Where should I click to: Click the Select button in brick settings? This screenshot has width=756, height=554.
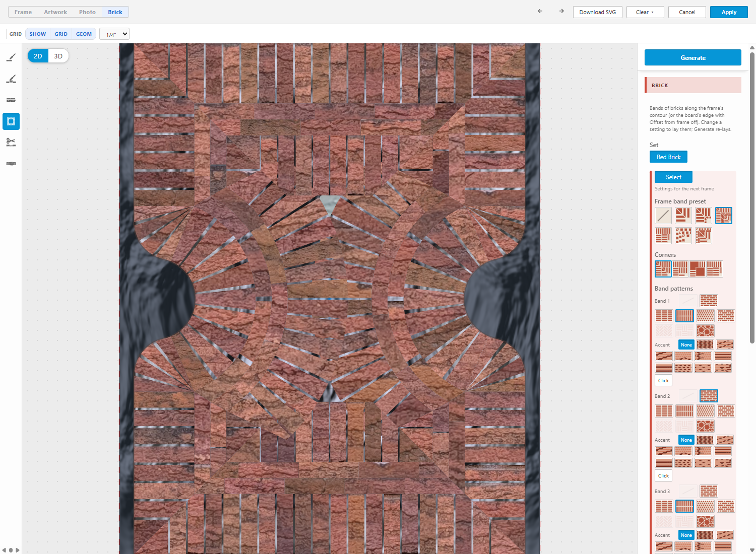(x=673, y=177)
